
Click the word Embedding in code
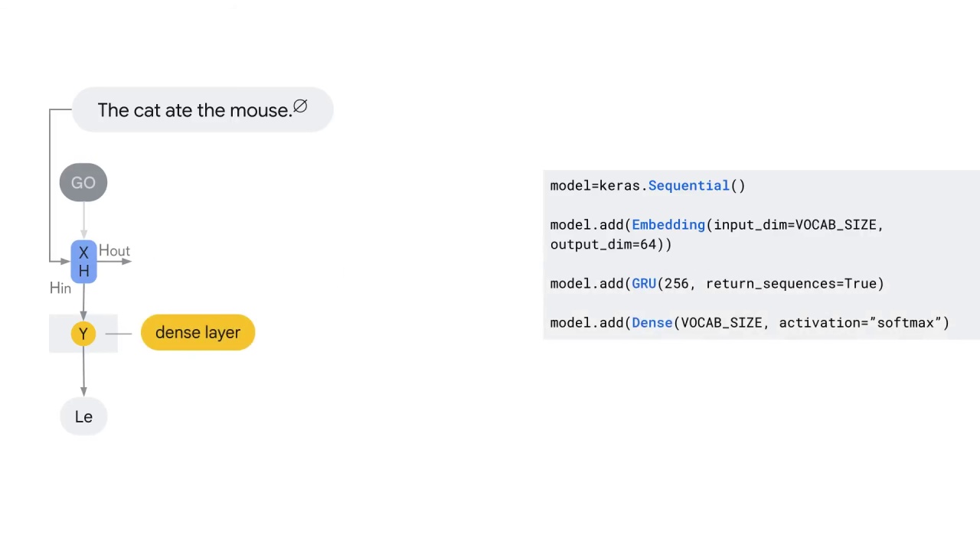click(668, 225)
